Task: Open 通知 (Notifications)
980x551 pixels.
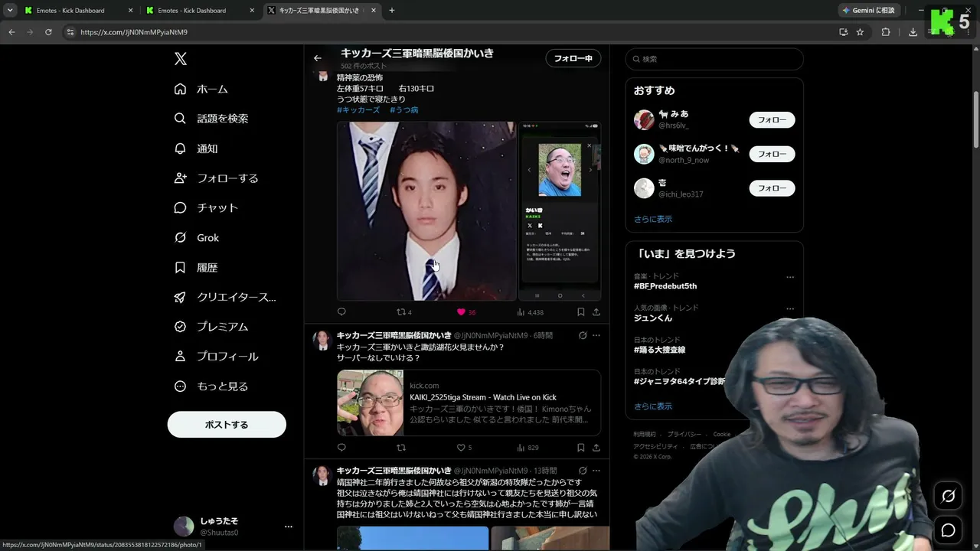Action: [196, 148]
